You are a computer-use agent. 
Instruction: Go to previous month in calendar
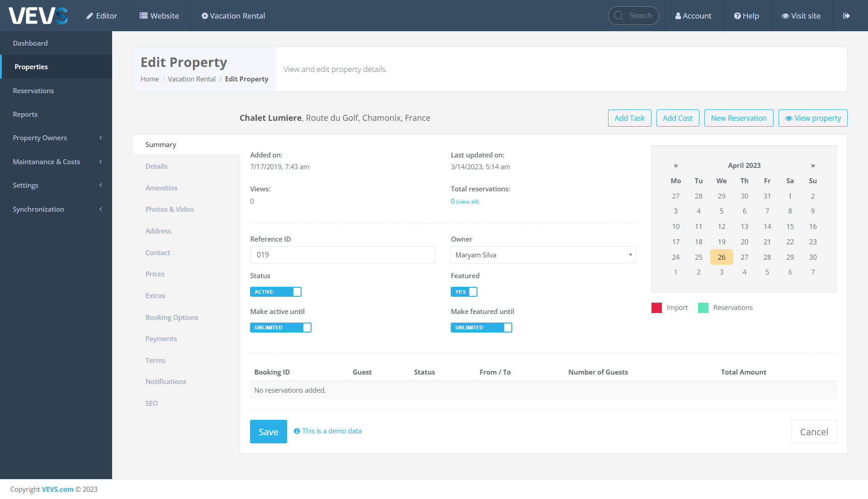(675, 166)
